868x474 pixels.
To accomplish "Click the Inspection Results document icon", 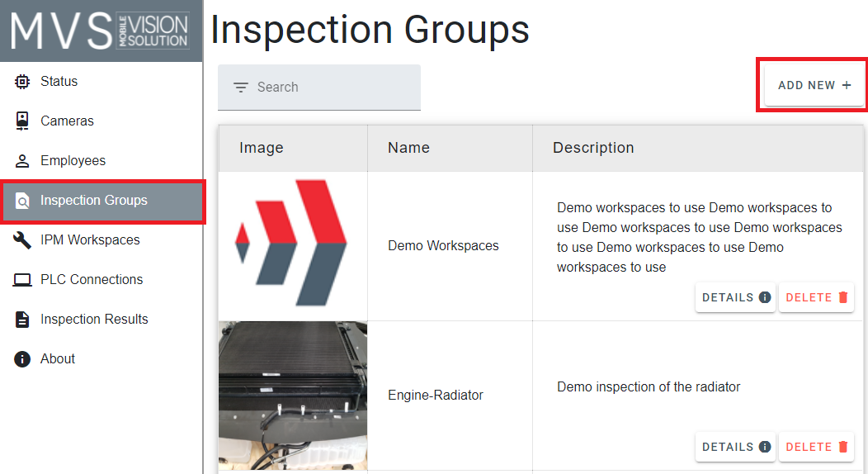I will (22, 320).
